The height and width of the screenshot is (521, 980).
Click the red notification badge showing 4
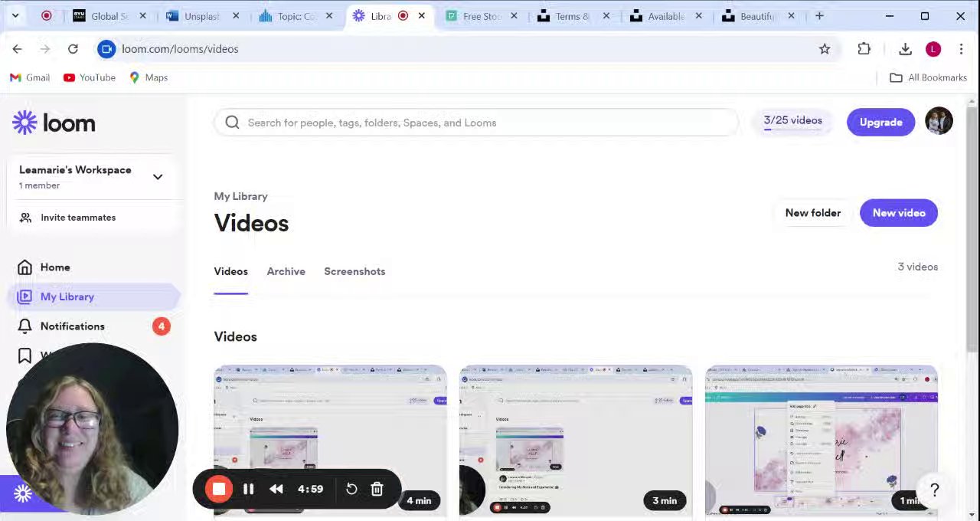tap(161, 326)
